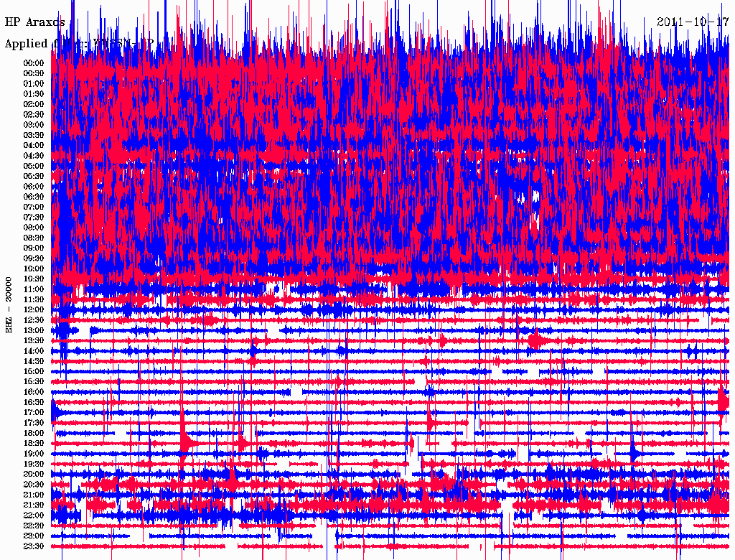
Task: Click the Applied filter text line
Action: click(x=79, y=44)
